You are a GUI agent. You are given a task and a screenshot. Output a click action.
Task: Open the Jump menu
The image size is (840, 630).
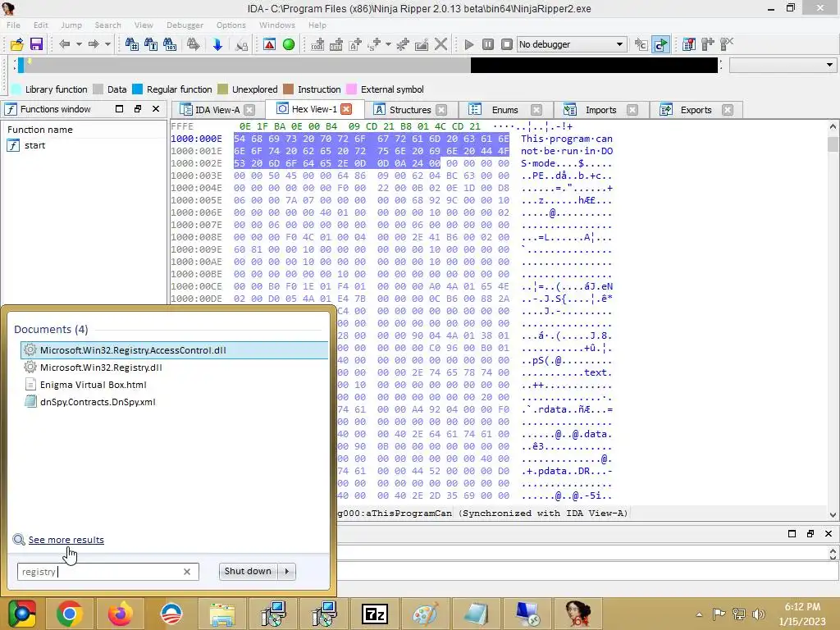coord(71,25)
